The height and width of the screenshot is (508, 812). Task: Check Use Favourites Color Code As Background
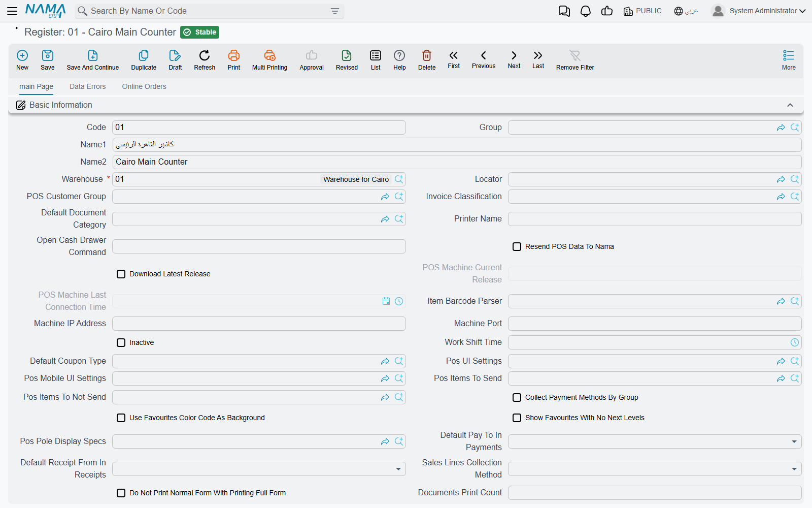pos(121,418)
